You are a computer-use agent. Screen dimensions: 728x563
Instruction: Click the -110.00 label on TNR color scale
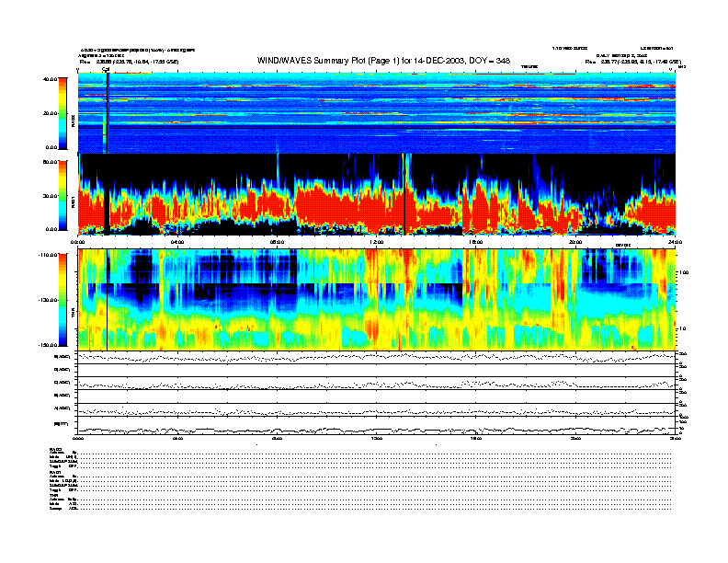(x=48, y=255)
